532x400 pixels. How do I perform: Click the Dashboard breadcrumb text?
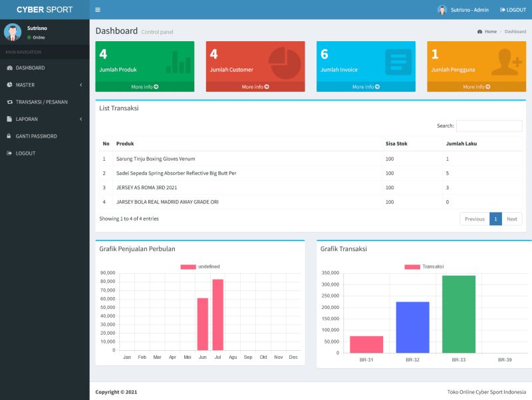[515, 31]
